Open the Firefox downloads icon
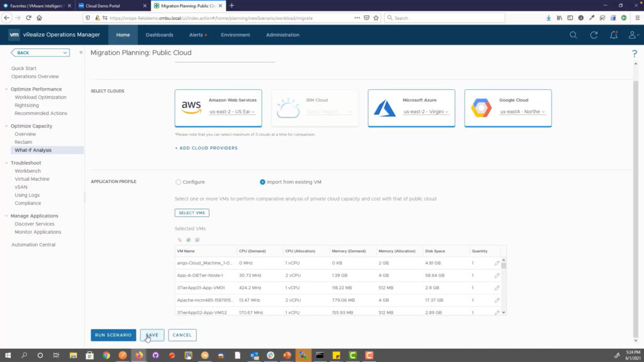 point(548,18)
